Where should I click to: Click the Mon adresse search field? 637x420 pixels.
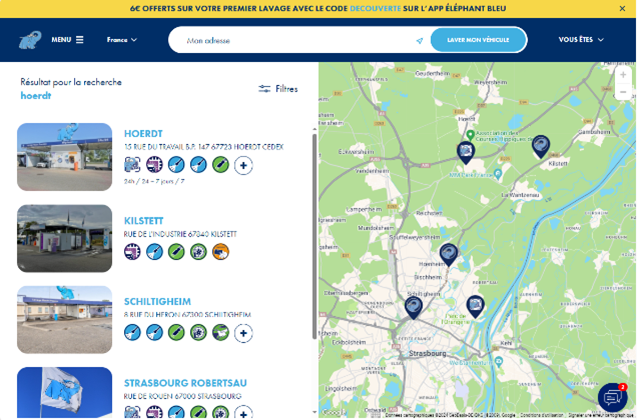click(x=297, y=40)
